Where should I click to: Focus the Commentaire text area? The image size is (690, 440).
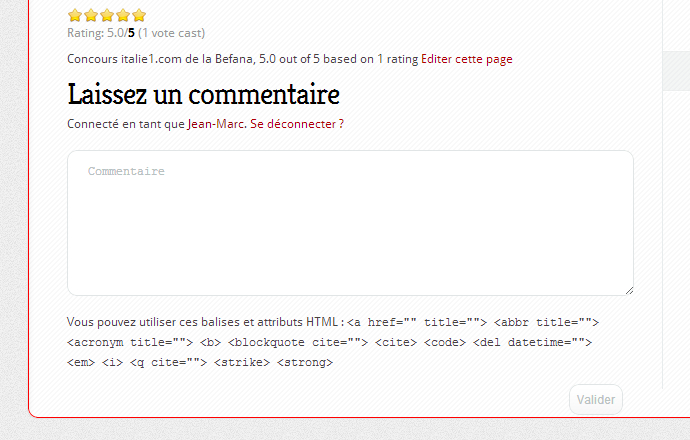pyautogui.click(x=350, y=223)
